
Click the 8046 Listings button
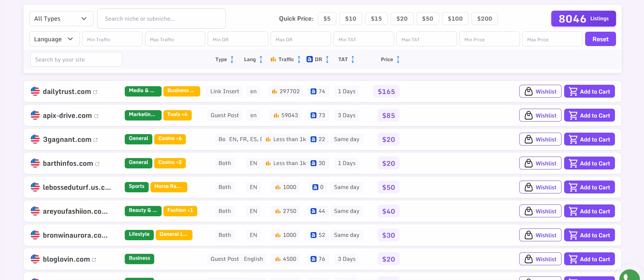pyautogui.click(x=583, y=18)
